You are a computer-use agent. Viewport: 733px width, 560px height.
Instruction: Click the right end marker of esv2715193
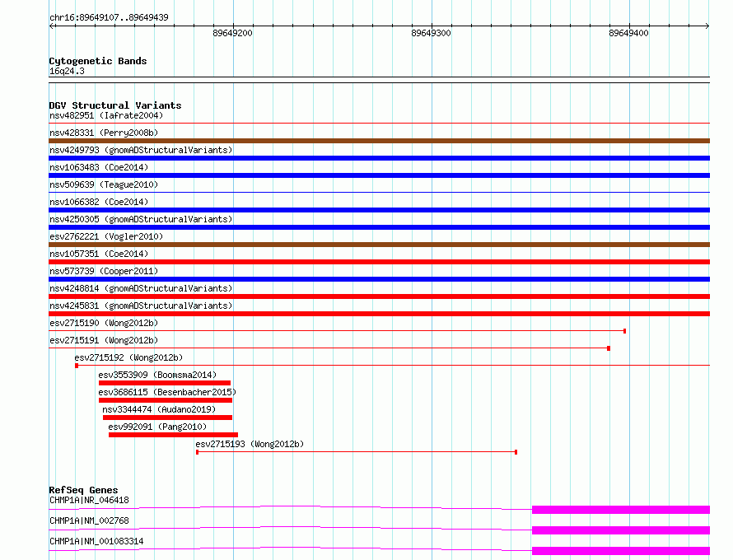click(x=516, y=452)
